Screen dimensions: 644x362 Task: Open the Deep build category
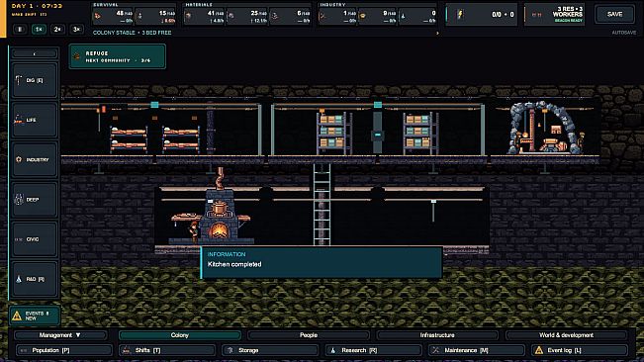click(35, 200)
